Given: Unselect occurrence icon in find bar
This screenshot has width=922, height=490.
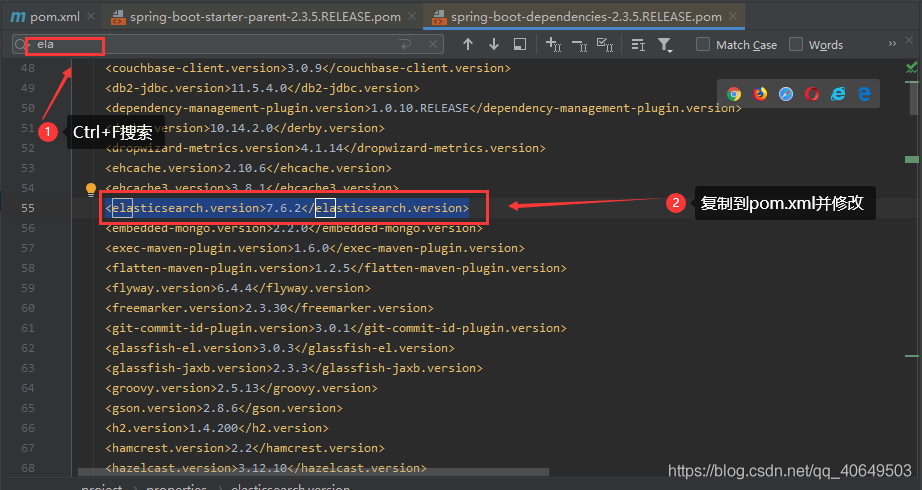Looking at the screenshot, I should [579, 45].
